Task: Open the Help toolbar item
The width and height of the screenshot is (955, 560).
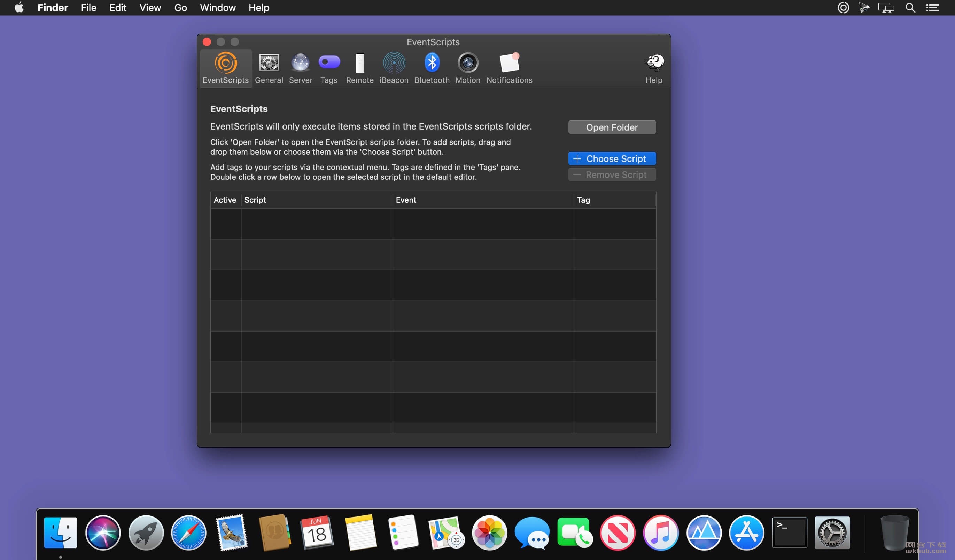Action: pos(654,68)
